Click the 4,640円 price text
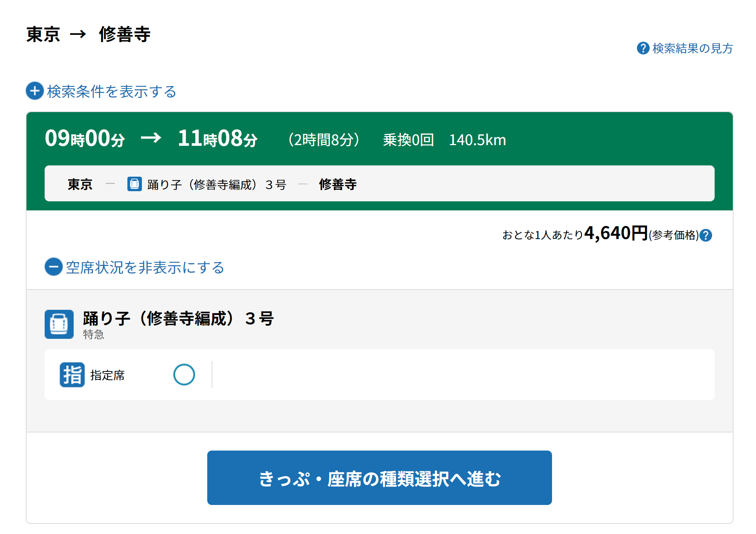 click(x=616, y=233)
